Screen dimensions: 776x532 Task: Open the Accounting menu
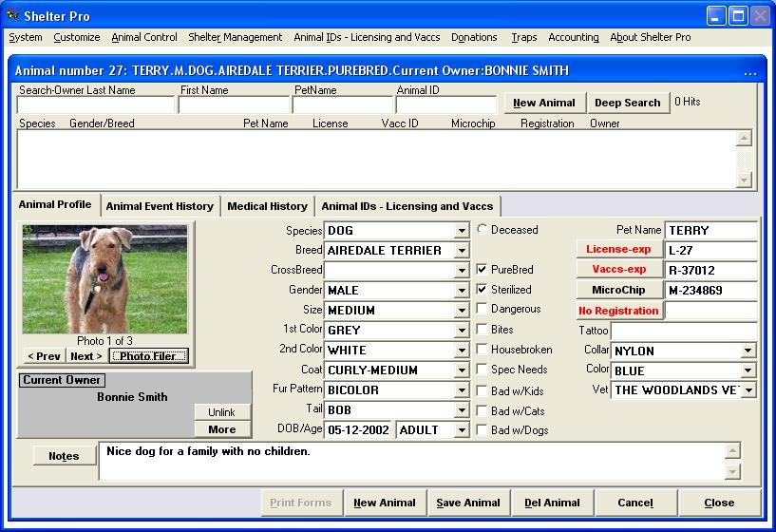pos(573,37)
